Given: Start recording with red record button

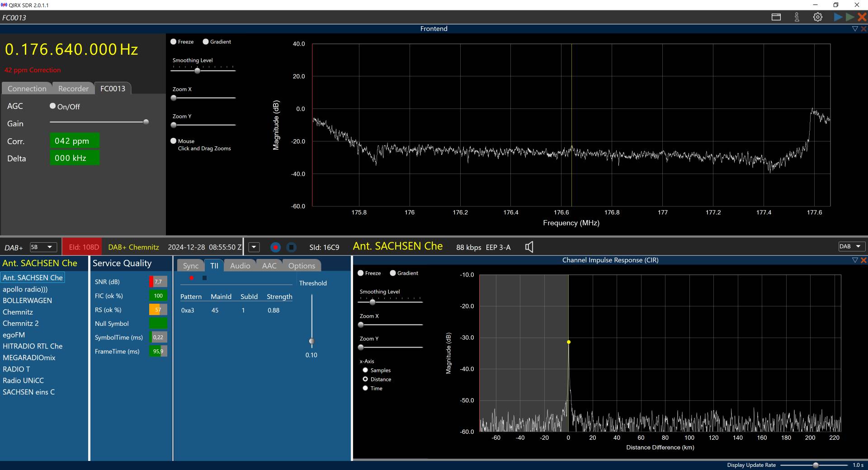Looking at the screenshot, I should pyautogui.click(x=275, y=247).
